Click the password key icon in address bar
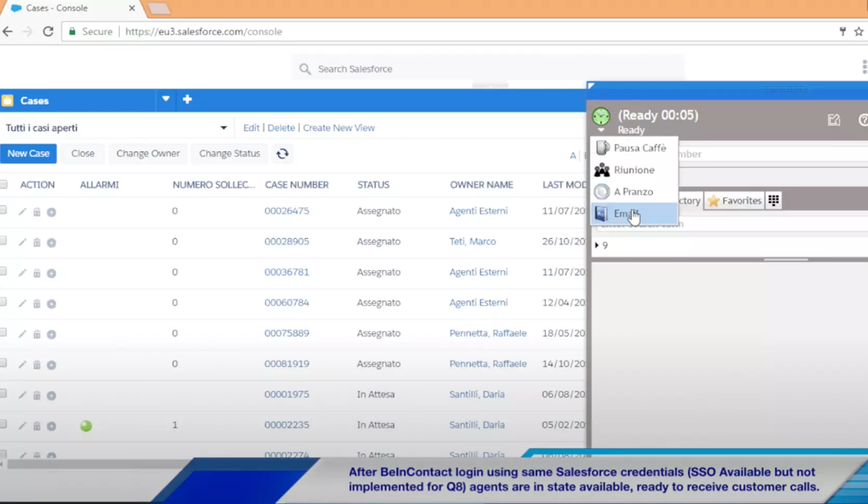The height and width of the screenshot is (504, 868). coord(843,32)
